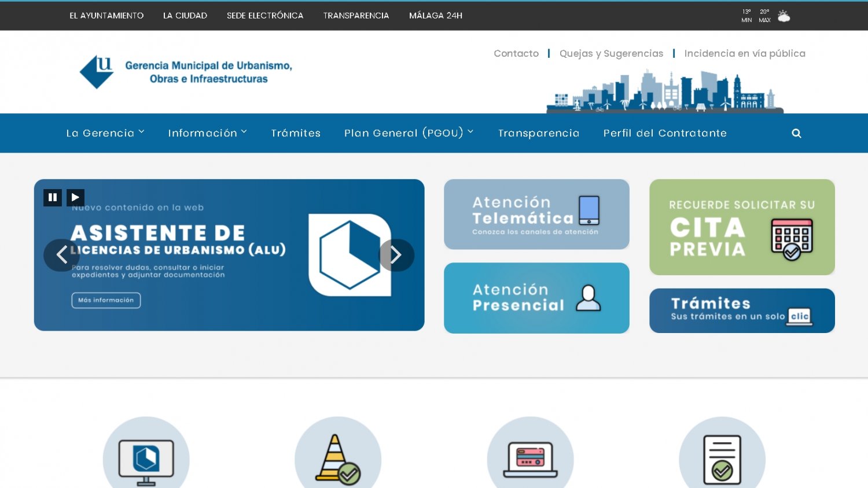Viewport: 868px width, 488px height.
Task: Open the search magnifier icon
Action: point(796,134)
